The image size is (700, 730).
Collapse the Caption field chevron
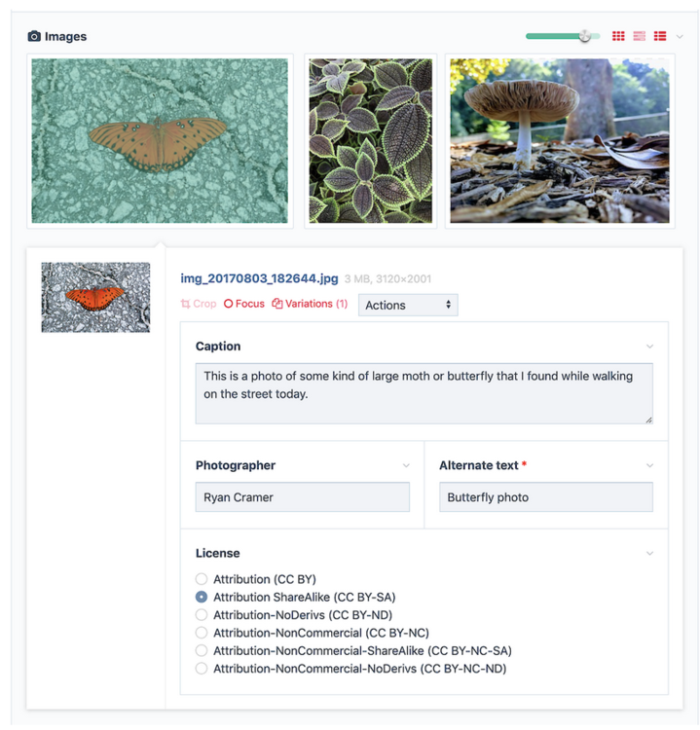tap(649, 347)
